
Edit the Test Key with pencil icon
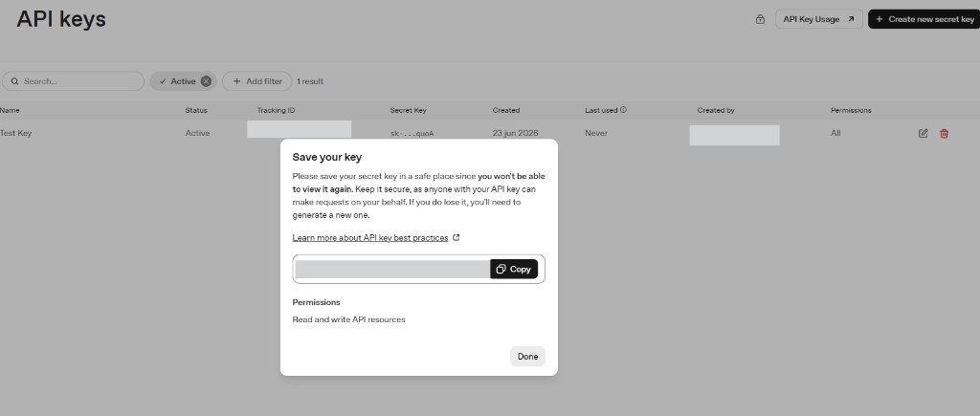924,133
